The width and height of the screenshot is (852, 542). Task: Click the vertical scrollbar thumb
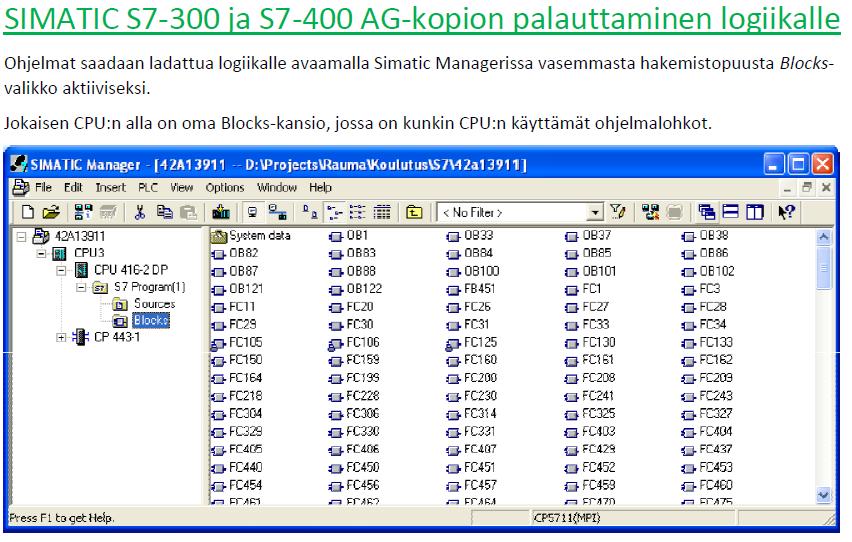coord(824,267)
